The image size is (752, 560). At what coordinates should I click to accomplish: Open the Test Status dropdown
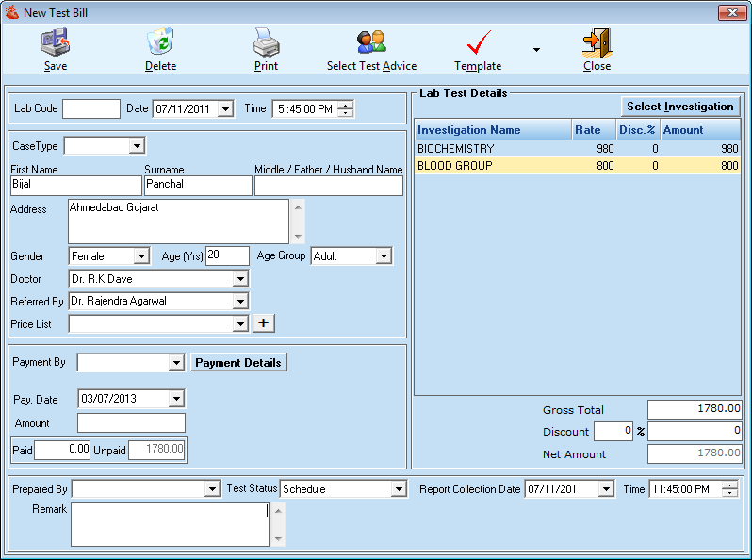pos(399,489)
